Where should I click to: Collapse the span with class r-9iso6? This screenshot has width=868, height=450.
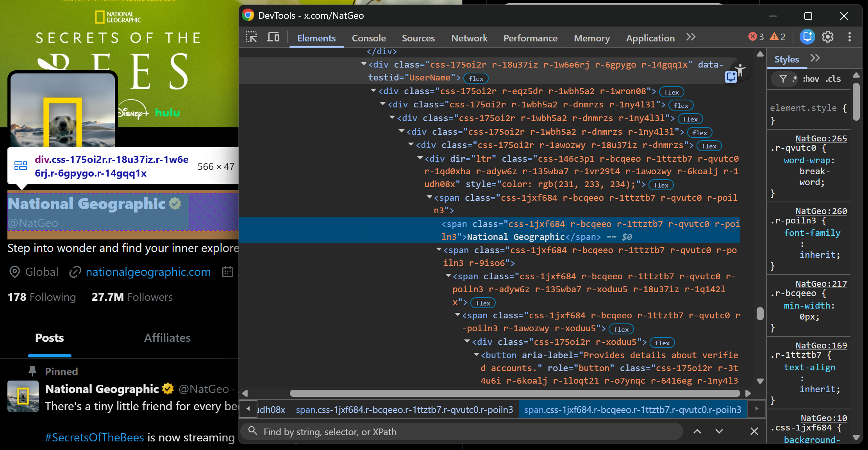pos(439,250)
